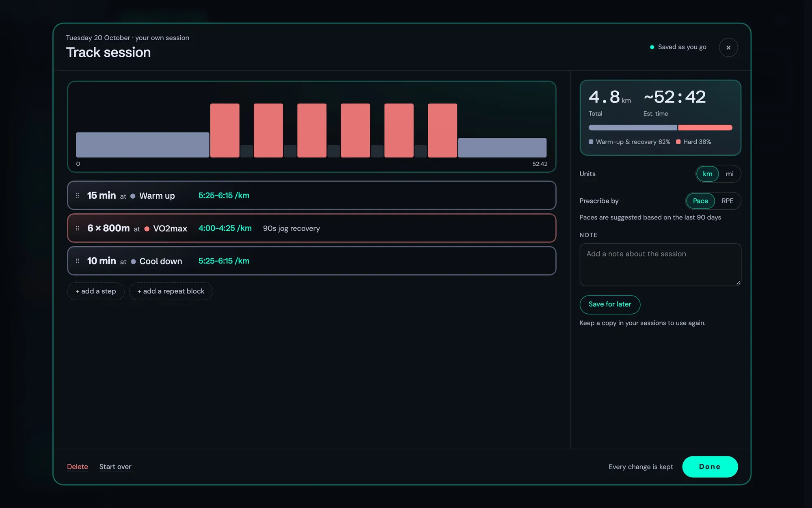Switch units to mi
This screenshot has width=812, height=508.
pyautogui.click(x=730, y=174)
